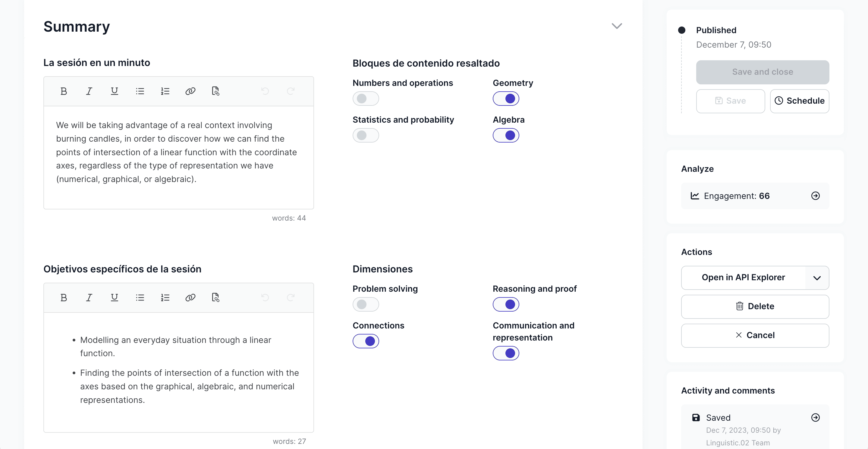Screen dimensions: 868x449
Task: Click Bold in the 'La sesión en un minuto' editor
Action: click(x=63, y=91)
